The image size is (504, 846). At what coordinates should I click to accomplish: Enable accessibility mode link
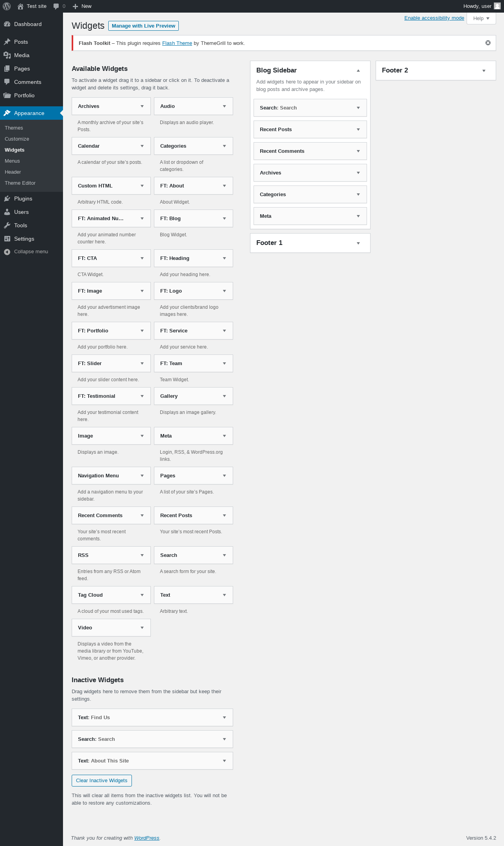pyautogui.click(x=434, y=18)
